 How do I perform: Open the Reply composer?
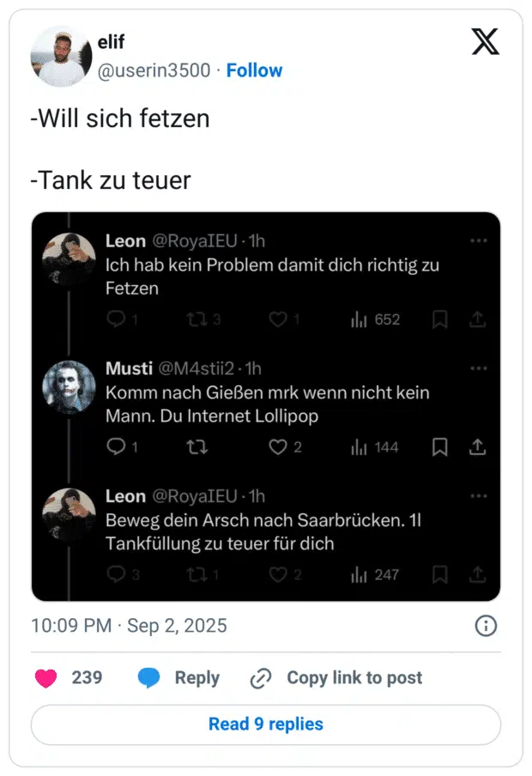(x=180, y=677)
